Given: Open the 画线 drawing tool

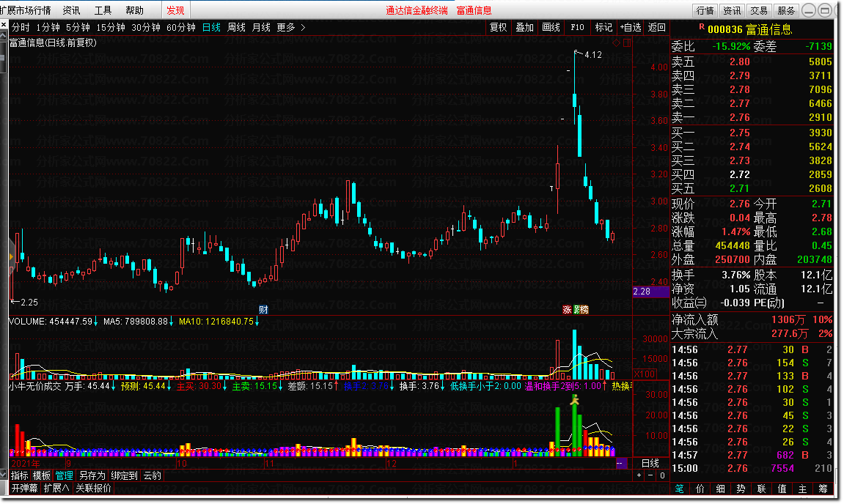Looking at the screenshot, I should coord(551,27).
